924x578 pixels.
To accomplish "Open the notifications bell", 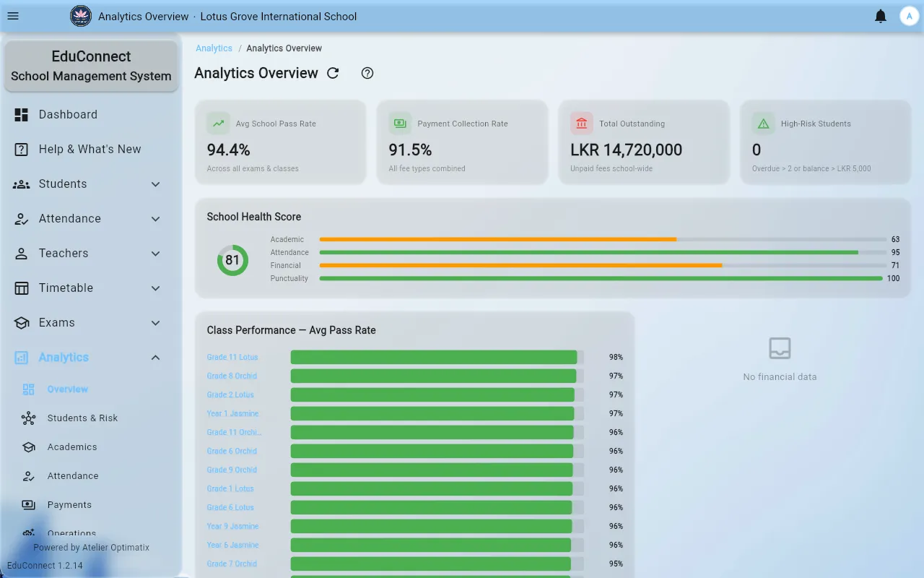I will click(x=881, y=16).
